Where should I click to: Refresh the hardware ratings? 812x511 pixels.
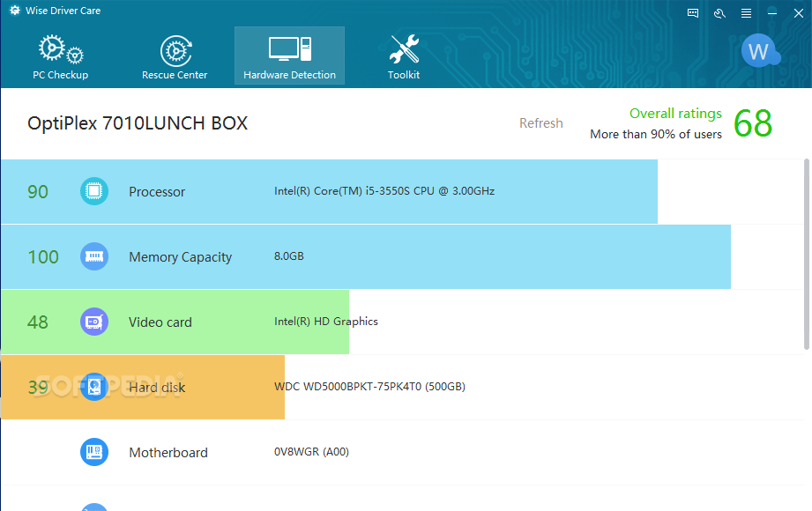541,123
